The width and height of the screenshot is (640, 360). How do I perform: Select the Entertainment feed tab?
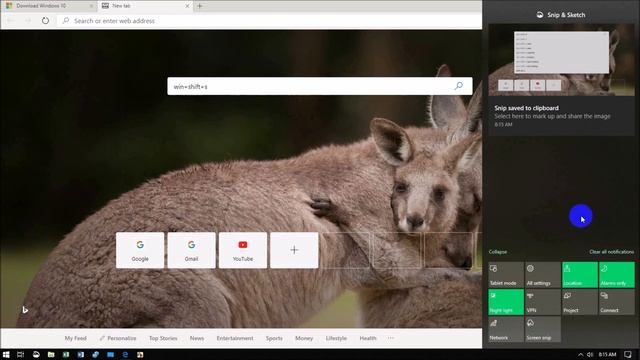(235, 338)
